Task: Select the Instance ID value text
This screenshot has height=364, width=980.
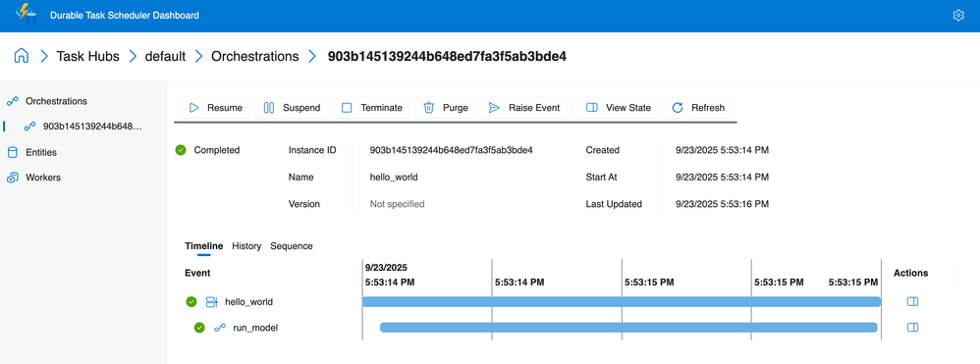Action: tap(451, 150)
